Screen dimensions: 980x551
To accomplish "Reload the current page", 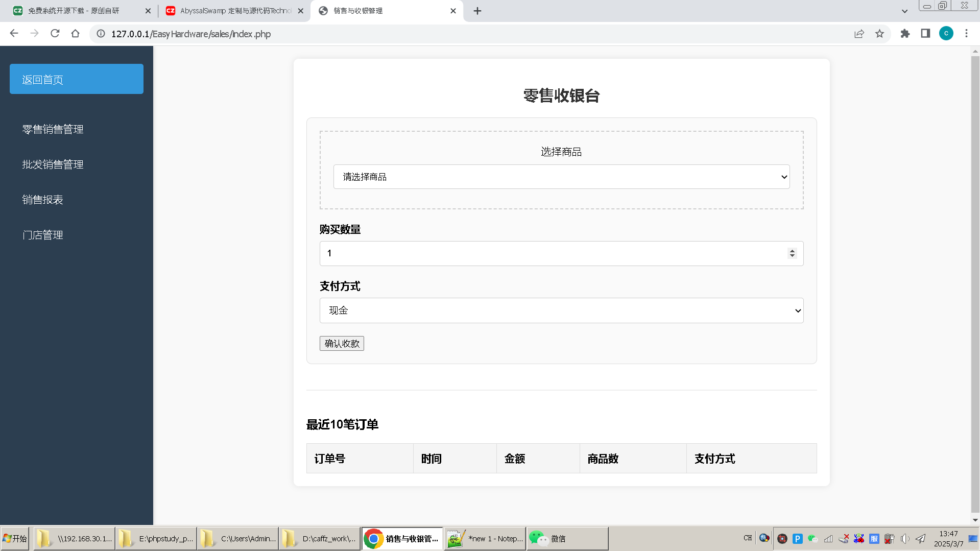I will (55, 34).
